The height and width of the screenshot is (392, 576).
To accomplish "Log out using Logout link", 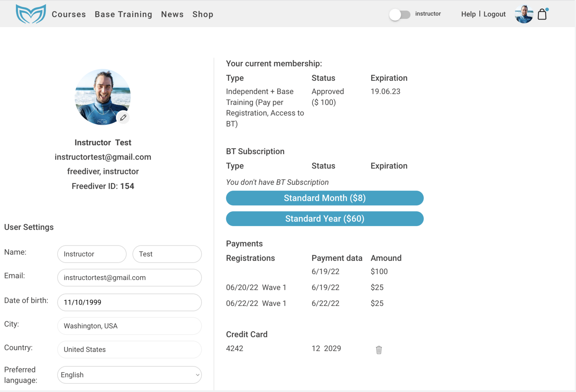I will (494, 14).
